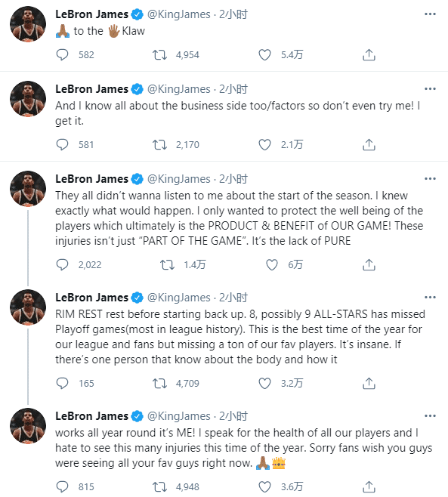Click the 2小时 timestamp on third tweet
The height and width of the screenshot is (497, 448).
coord(233,179)
